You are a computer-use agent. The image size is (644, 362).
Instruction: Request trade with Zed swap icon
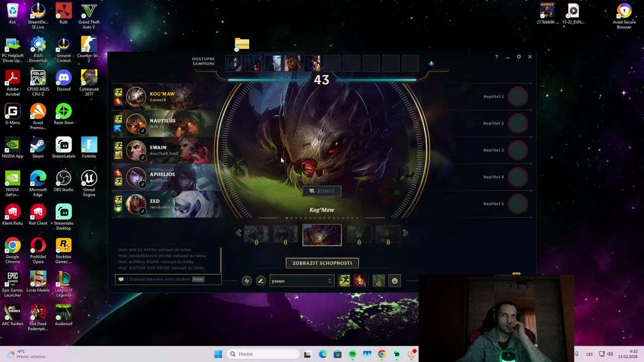[143, 211]
